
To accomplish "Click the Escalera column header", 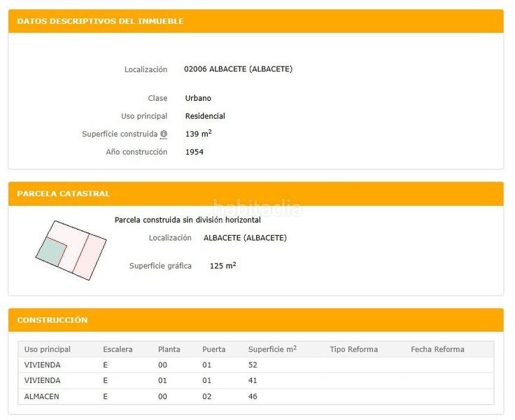I will [118, 349].
